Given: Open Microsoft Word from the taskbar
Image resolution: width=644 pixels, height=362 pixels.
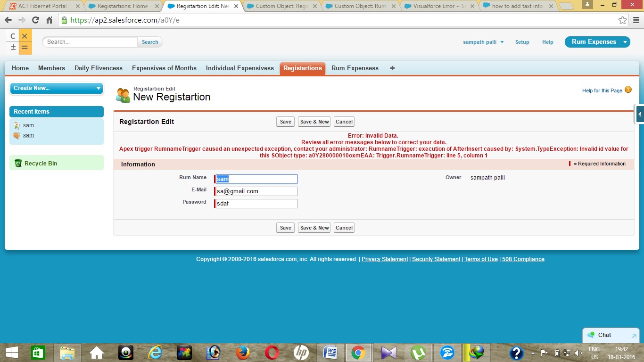Looking at the screenshot, I should 330,353.
